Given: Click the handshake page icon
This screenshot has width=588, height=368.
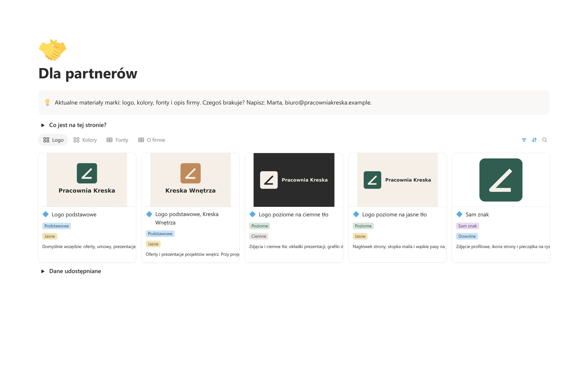Looking at the screenshot, I should click(x=53, y=50).
